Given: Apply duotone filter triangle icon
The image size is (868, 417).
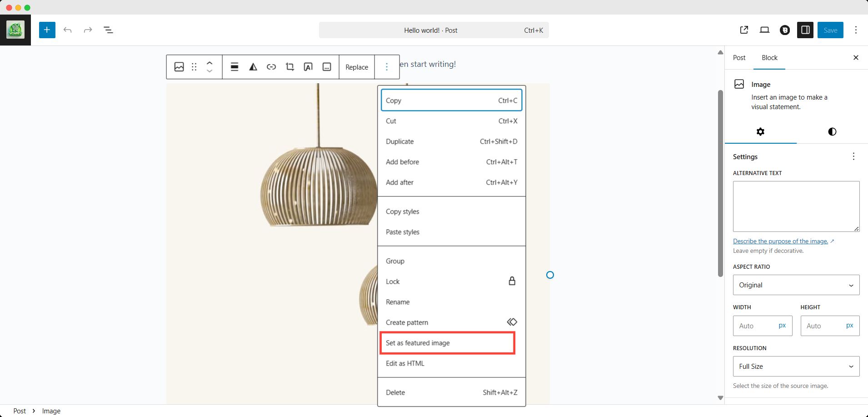Looking at the screenshot, I should [x=253, y=67].
